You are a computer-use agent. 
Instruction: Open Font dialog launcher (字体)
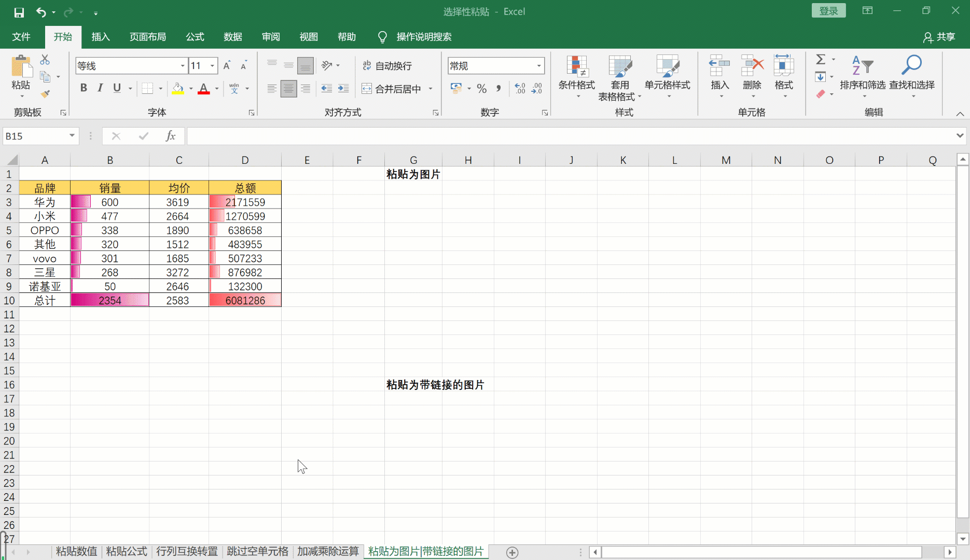pyautogui.click(x=252, y=113)
